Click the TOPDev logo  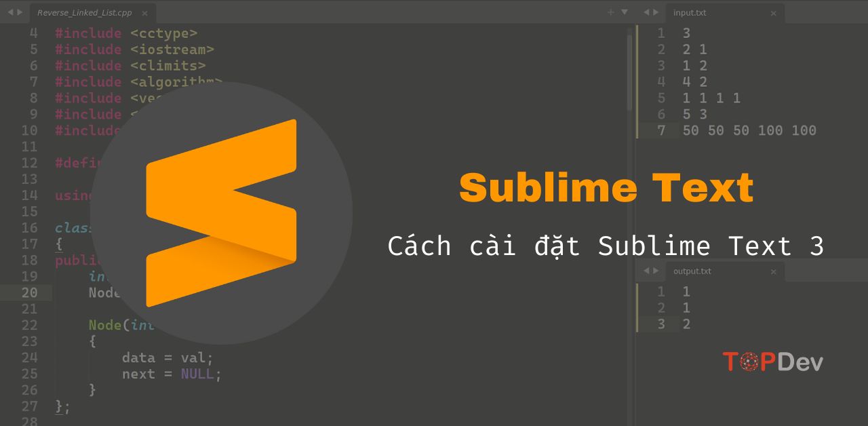pos(773,362)
